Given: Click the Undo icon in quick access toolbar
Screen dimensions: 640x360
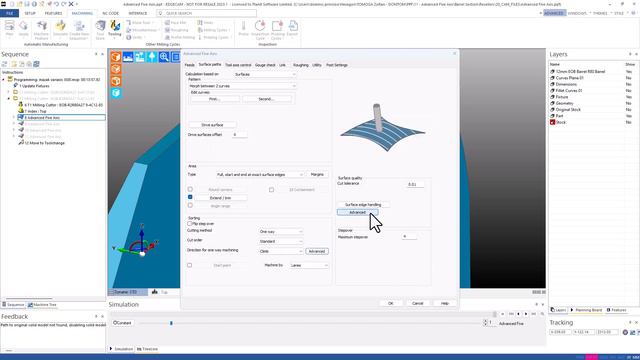Looking at the screenshot, I should pyautogui.click(x=56, y=4).
